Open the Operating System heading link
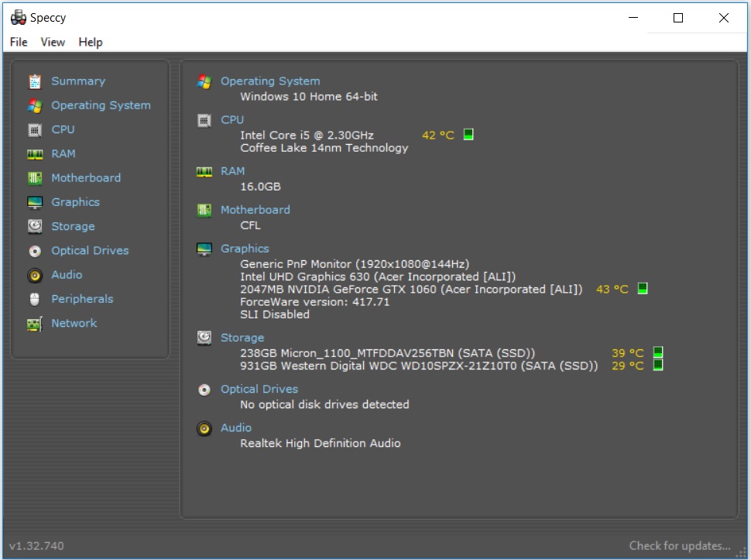The image size is (751, 560). click(269, 81)
